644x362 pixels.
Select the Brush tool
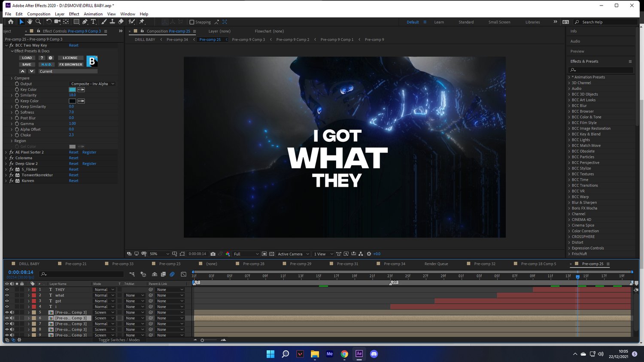point(104,22)
